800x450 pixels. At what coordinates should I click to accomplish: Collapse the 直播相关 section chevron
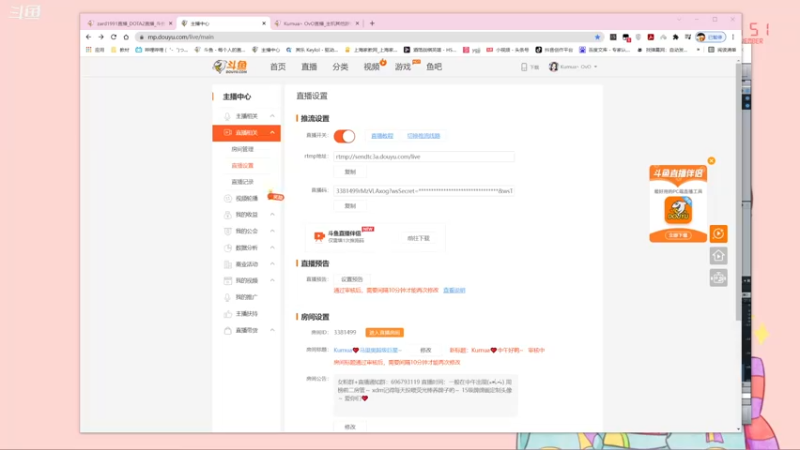point(272,133)
